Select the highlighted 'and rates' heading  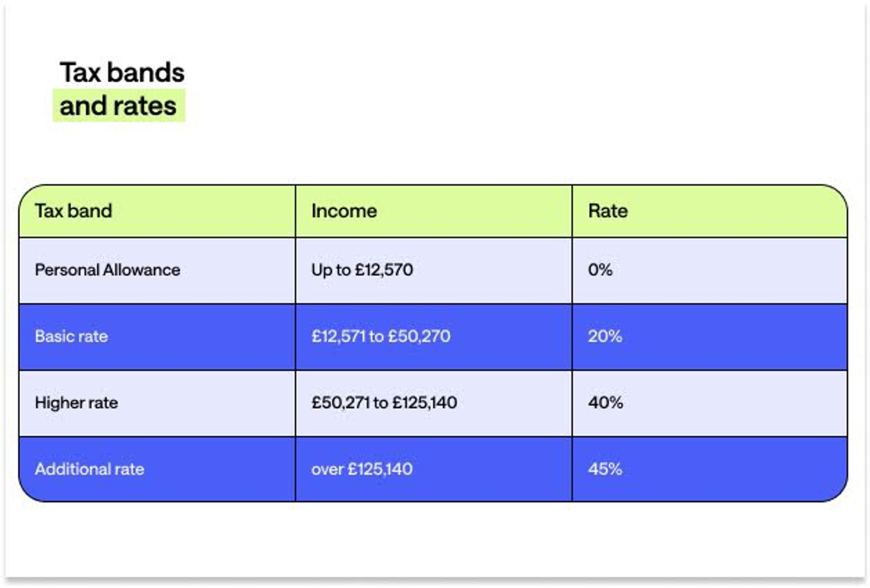118,106
